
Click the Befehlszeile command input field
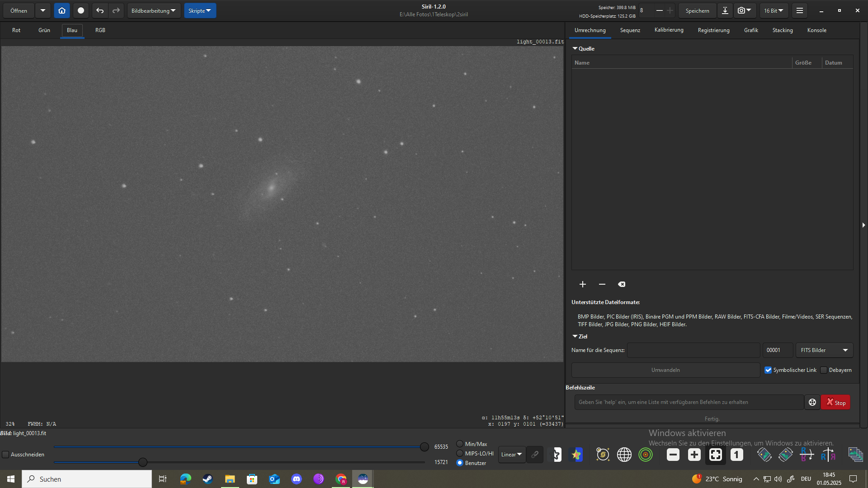[x=689, y=402]
